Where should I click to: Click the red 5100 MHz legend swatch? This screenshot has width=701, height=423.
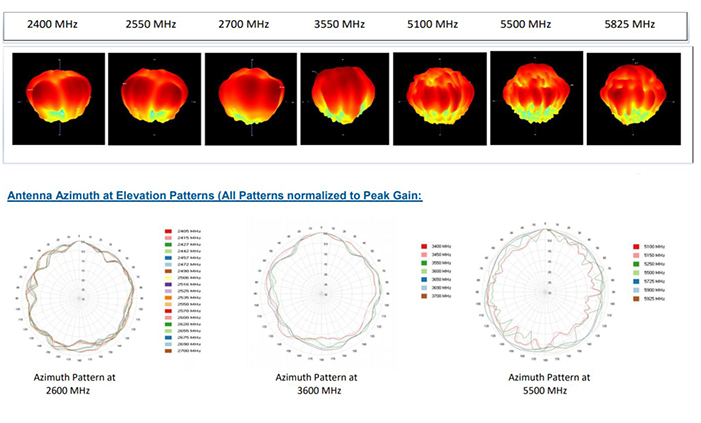637,245
